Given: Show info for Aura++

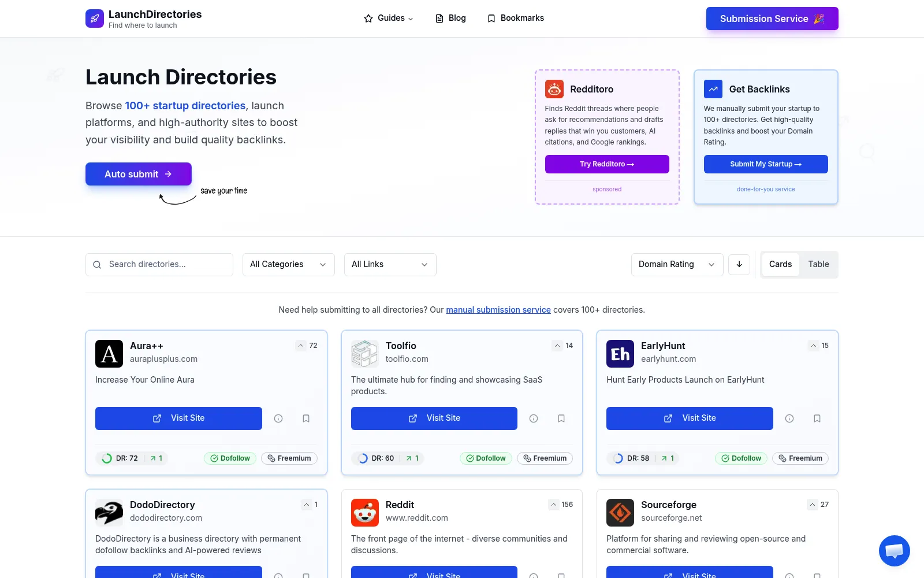Looking at the screenshot, I should click(x=278, y=418).
